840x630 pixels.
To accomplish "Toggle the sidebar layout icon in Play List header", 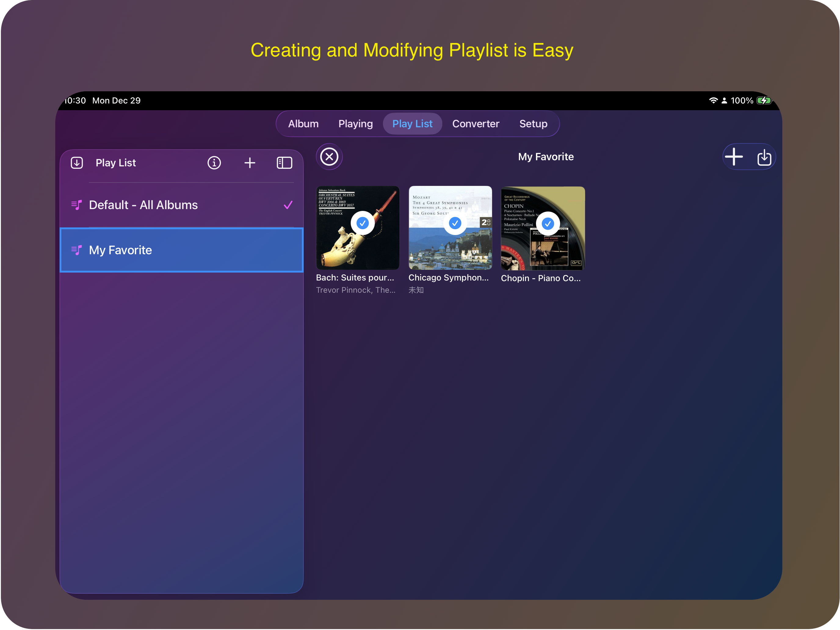I will 284,162.
